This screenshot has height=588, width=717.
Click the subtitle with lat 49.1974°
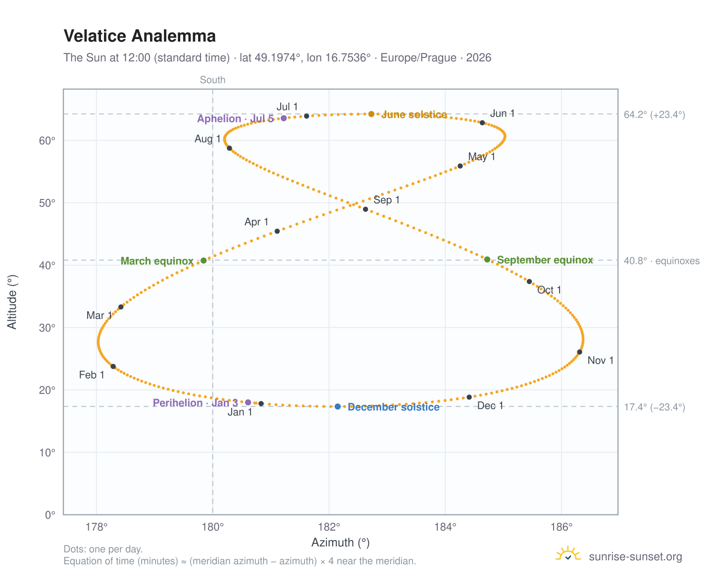[277, 58]
